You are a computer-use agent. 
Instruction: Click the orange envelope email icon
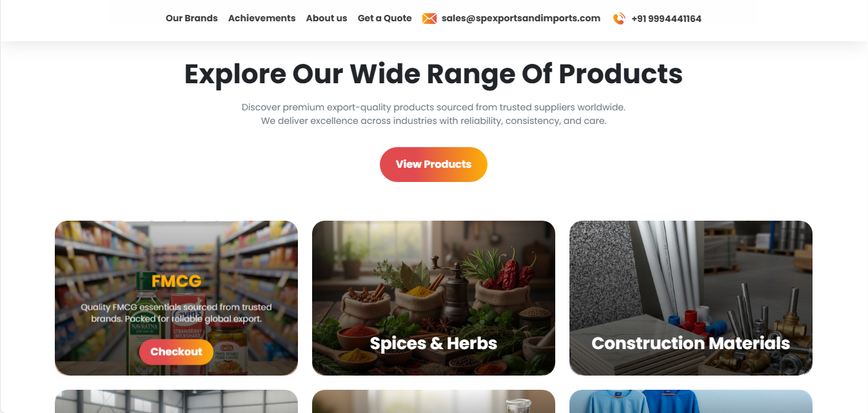click(x=429, y=19)
